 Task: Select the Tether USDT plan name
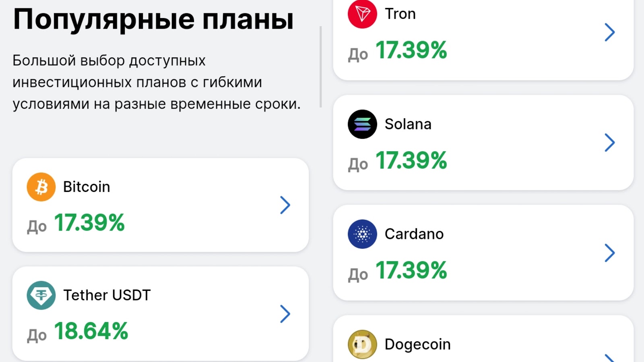pos(107,295)
